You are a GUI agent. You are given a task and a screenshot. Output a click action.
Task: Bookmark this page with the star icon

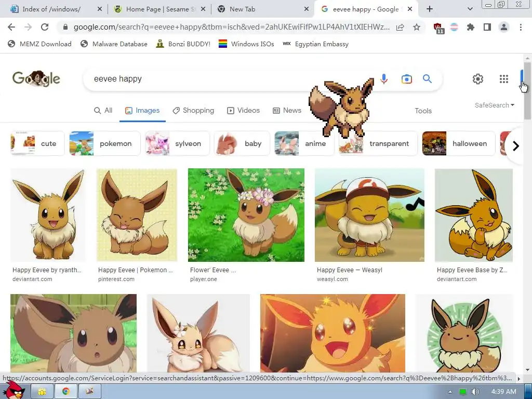417,27
